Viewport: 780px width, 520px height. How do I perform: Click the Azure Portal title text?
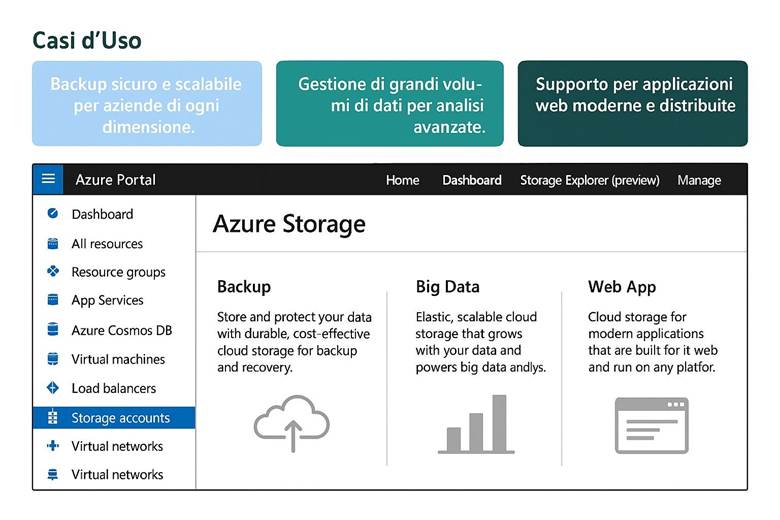tap(116, 180)
